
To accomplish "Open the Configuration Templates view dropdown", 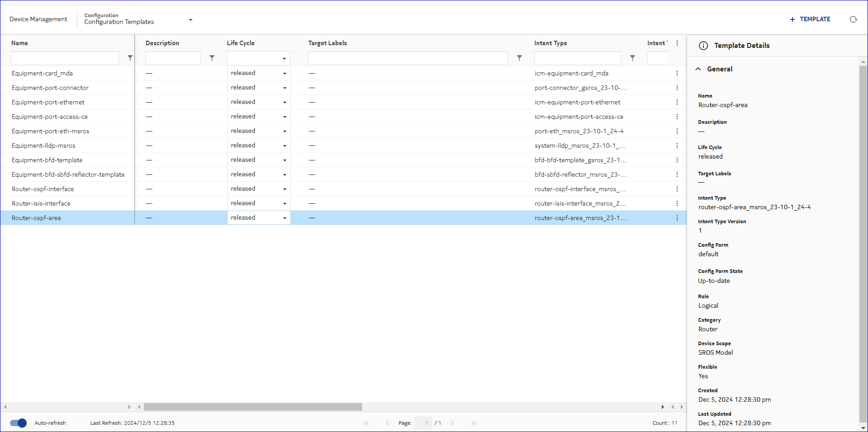I will 190,20.
